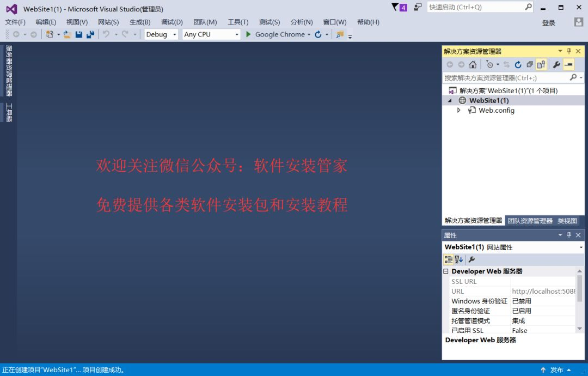This screenshot has width=588, height=376.
Task: Select the Windows 身份验证 property row
Action: (x=512, y=301)
